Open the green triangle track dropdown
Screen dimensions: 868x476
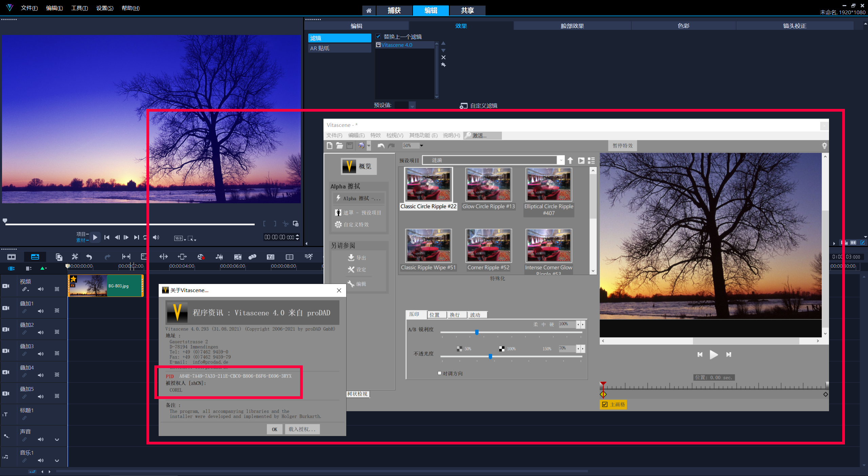tap(43, 268)
